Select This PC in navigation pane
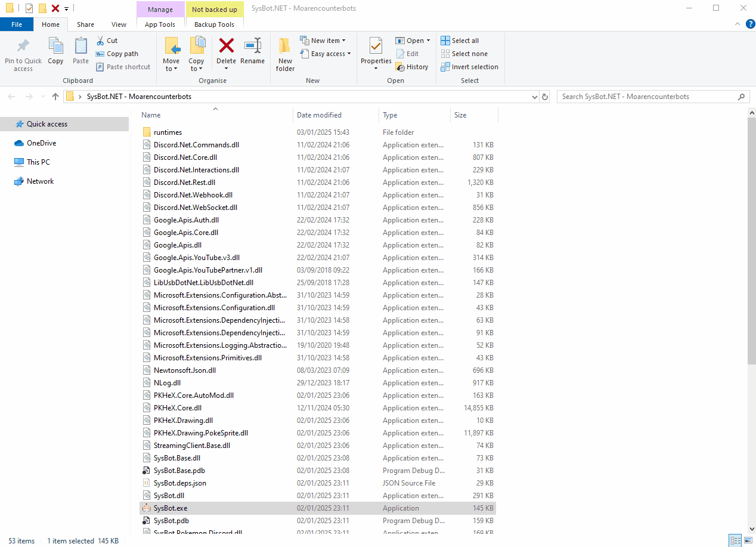The height and width of the screenshot is (547, 756). 38,162
